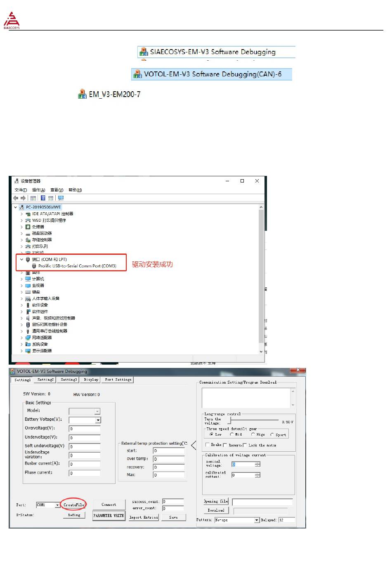Open the VOTOL-EM-V3 Software Debugging(CAN)-6 icon
This screenshot has width=392, height=569.
137,74
